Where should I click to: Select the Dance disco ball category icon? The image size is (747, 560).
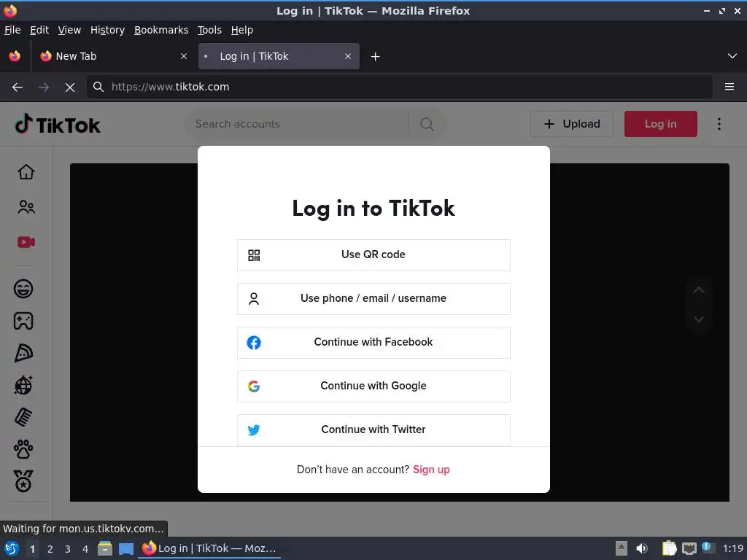(x=23, y=385)
